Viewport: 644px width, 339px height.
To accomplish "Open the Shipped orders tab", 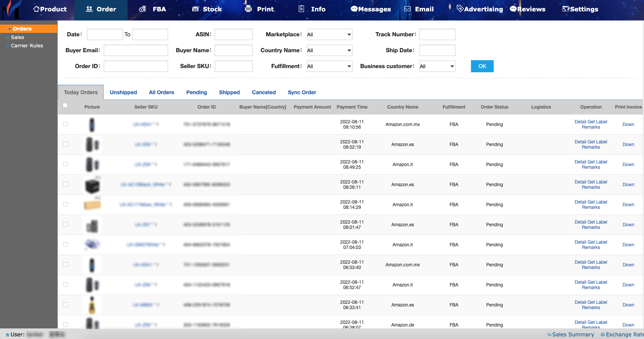I will (229, 92).
